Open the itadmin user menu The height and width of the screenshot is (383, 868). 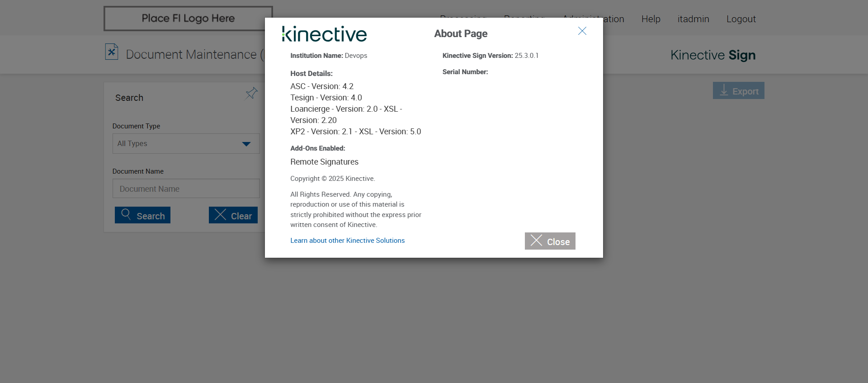click(x=693, y=19)
